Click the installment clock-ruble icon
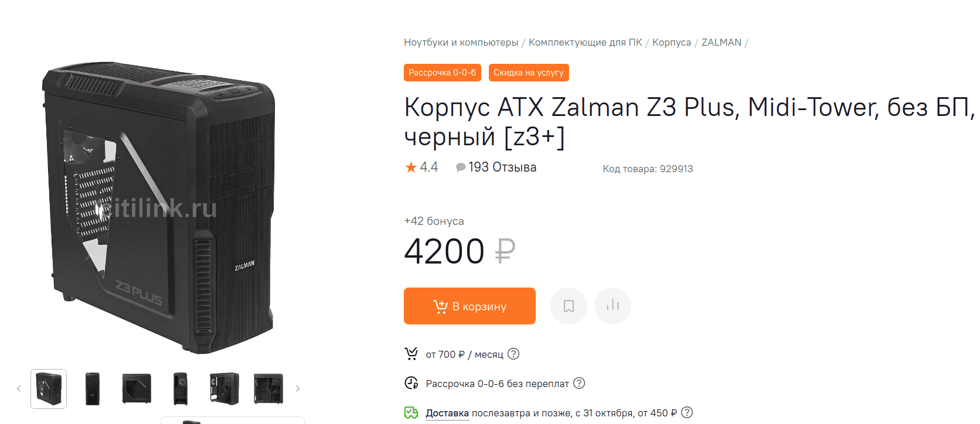This screenshot has height=424, width=980. coord(411,383)
